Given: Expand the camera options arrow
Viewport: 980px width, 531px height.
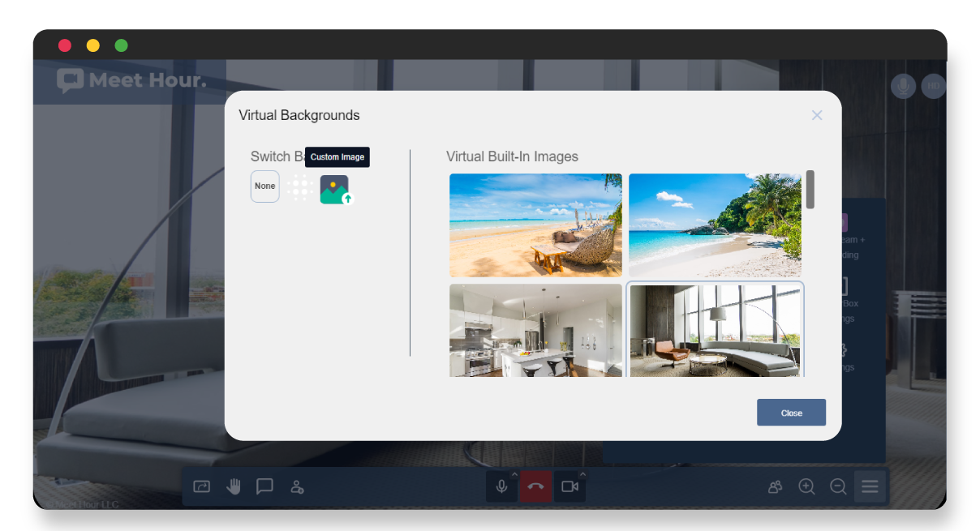Looking at the screenshot, I should click(x=582, y=474).
